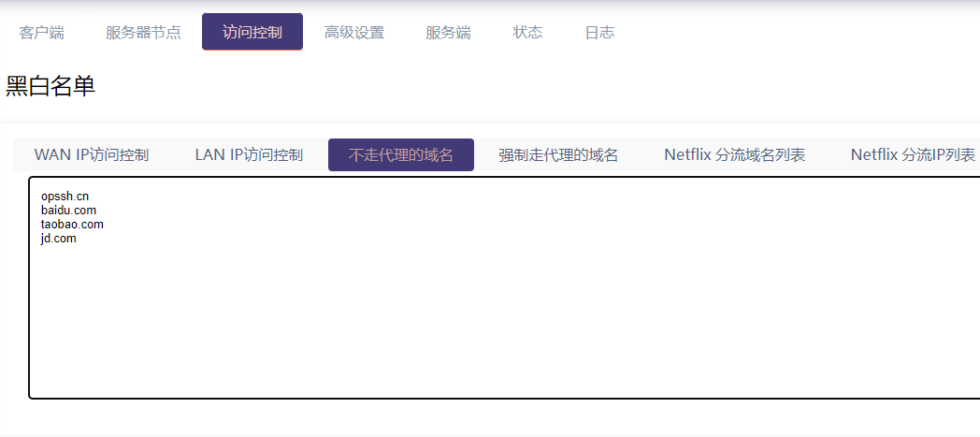Click the baidu.com entry in the textarea
Screen dimensions: 980x437
[69, 210]
